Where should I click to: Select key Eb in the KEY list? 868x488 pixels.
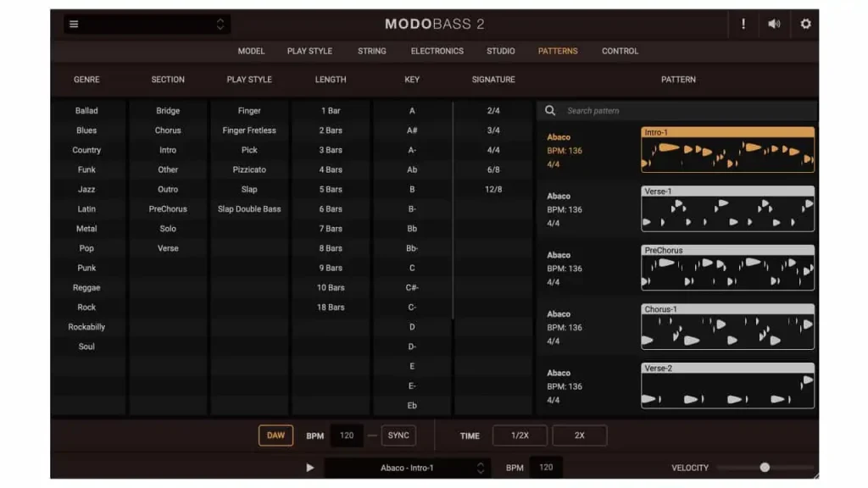tap(412, 406)
